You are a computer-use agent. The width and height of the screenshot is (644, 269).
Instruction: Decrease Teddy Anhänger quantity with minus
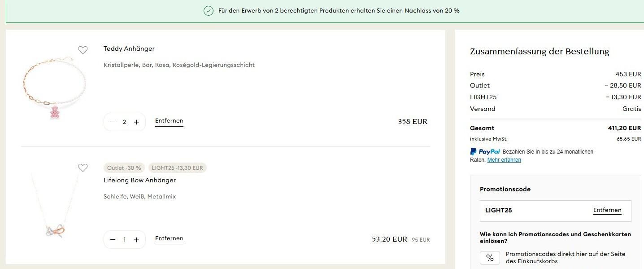[113, 122]
